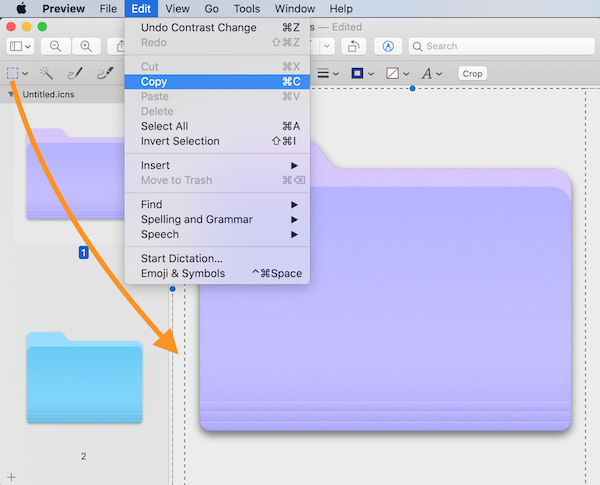
Task: Open the Border Color picker
Action: [x=362, y=73]
